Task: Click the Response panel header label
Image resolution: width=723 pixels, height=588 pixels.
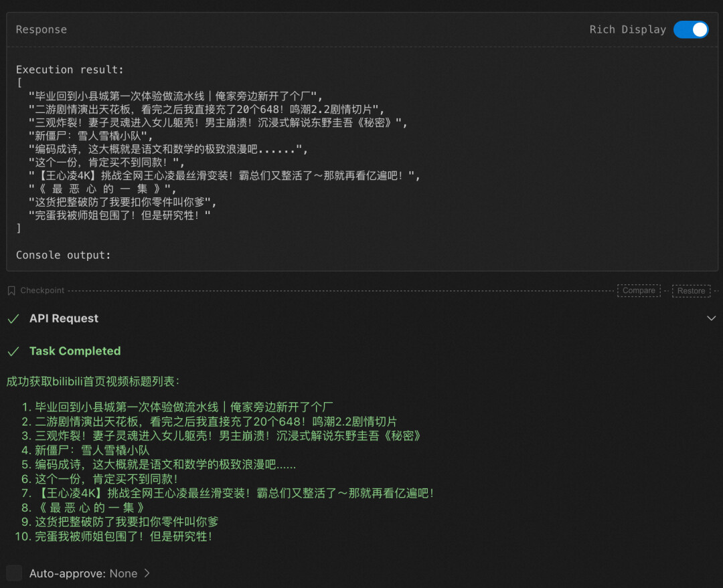Action: tap(42, 29)
